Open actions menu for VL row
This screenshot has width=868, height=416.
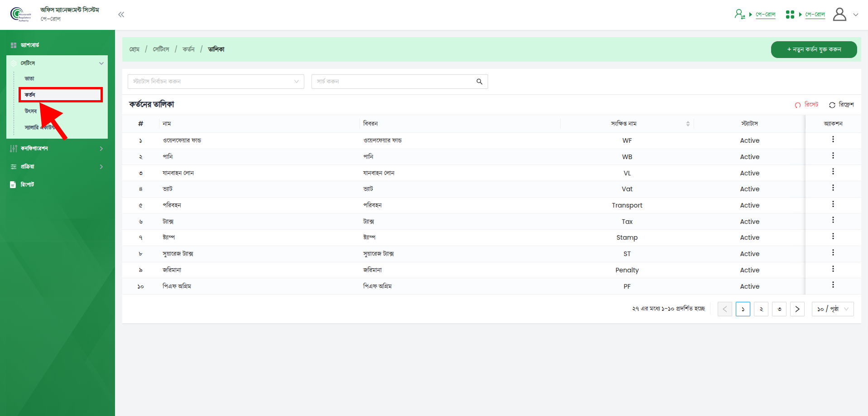click(x=833, y=172)
